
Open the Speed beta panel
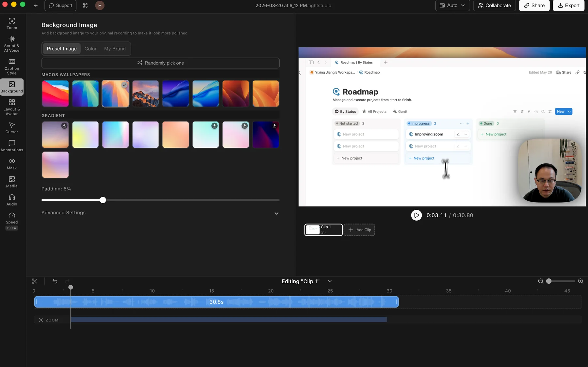12,221
